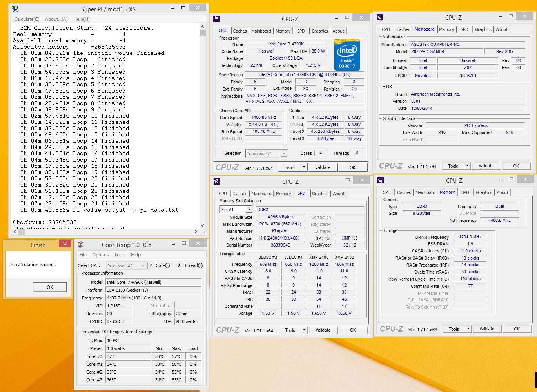537x392 pixels.
Task: Click the Z97-PRO GAMER model field
Action: click(x=446, y=51)
